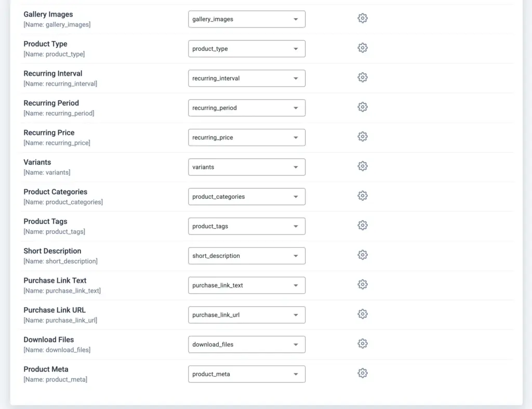Open settings gear for Product Meta field

click(x=362, y=373)
